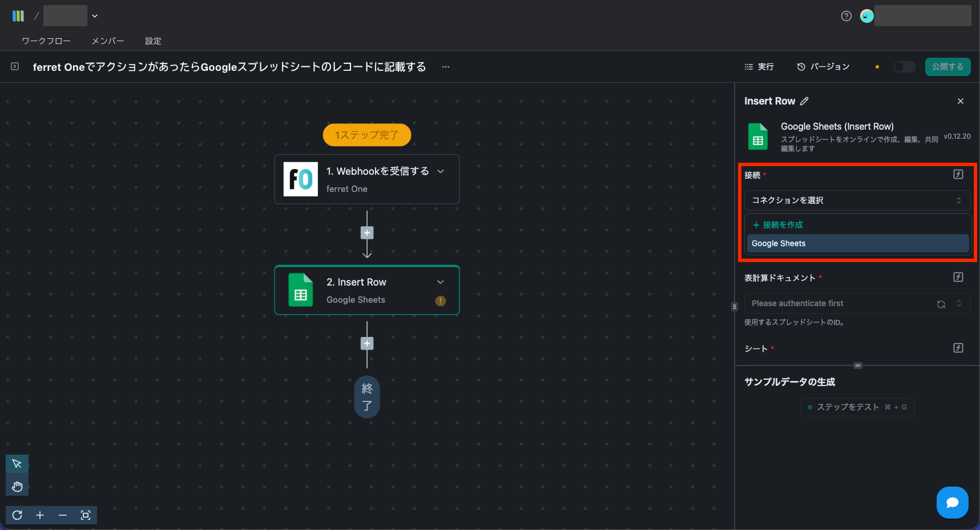Switch to the メンバー tab
This screenshot has height=530, width=980.
[108, 41]
